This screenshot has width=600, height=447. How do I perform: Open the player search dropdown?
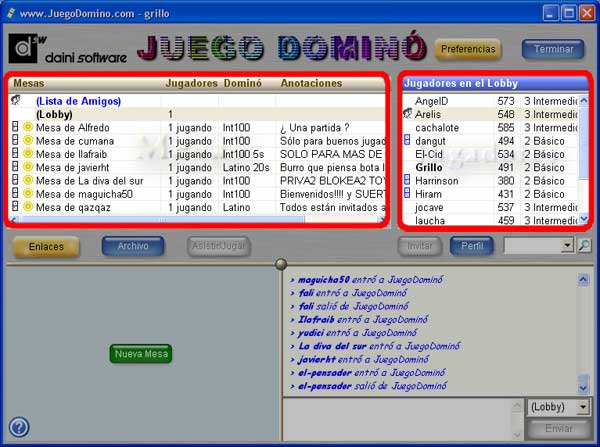pyautogui.click(x=567, y=245)
